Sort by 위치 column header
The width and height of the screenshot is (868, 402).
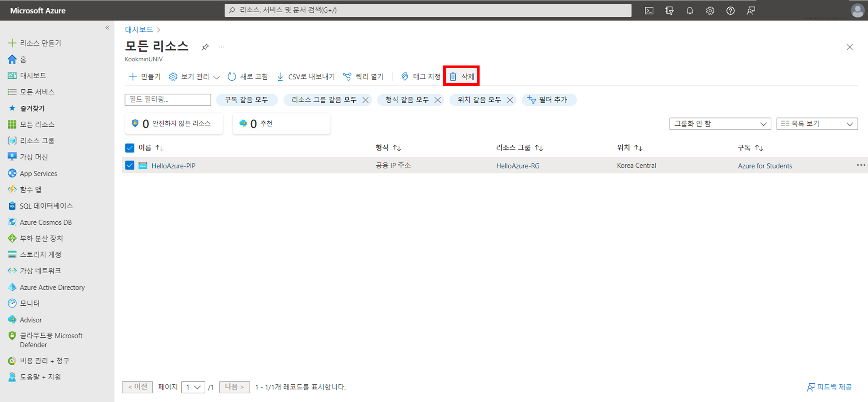point(630,148)
